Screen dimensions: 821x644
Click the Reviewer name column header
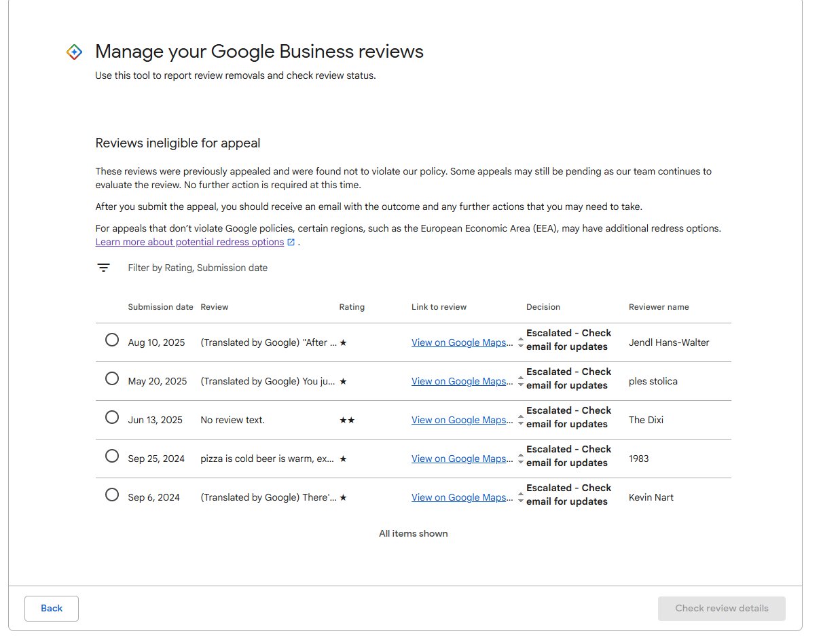click(x=659, y=307)
